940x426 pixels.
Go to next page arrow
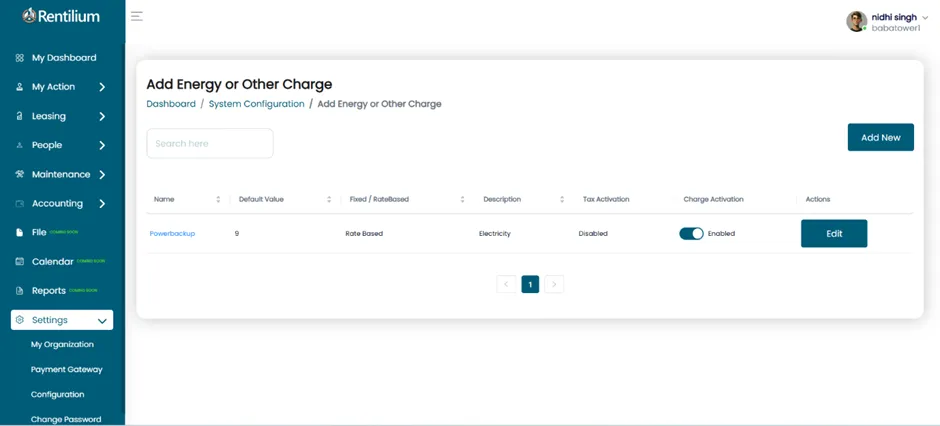pos(554,284)
